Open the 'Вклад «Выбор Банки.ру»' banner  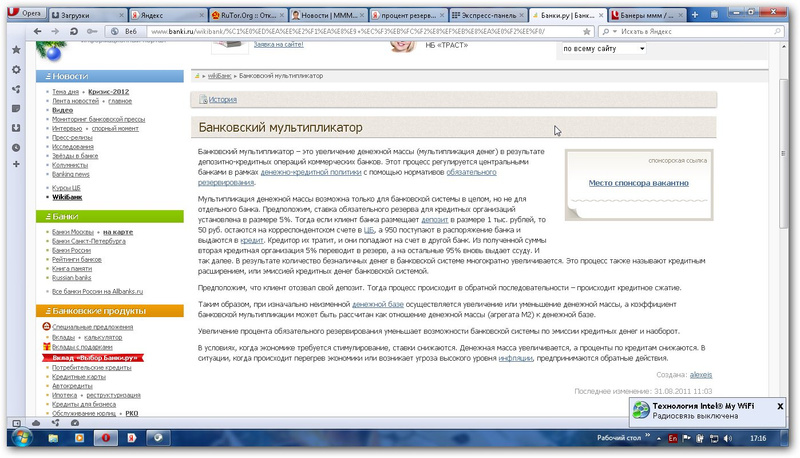93,358
